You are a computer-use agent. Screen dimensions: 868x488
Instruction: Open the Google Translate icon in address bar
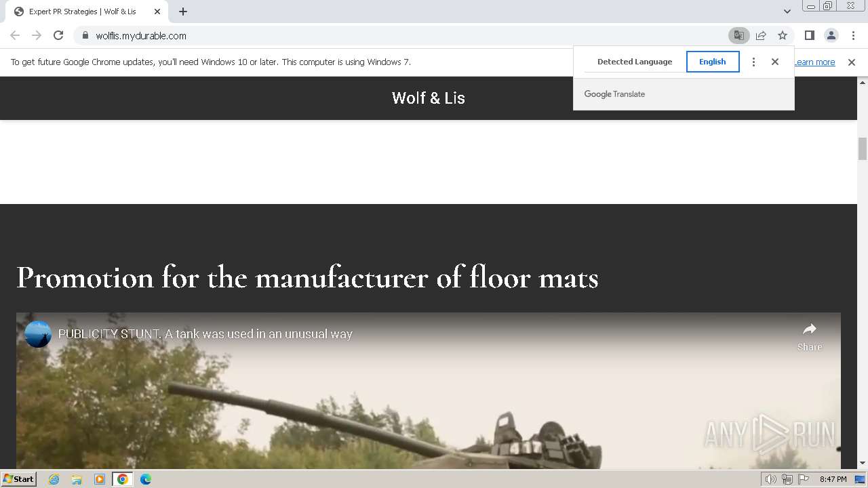(738, 35)
